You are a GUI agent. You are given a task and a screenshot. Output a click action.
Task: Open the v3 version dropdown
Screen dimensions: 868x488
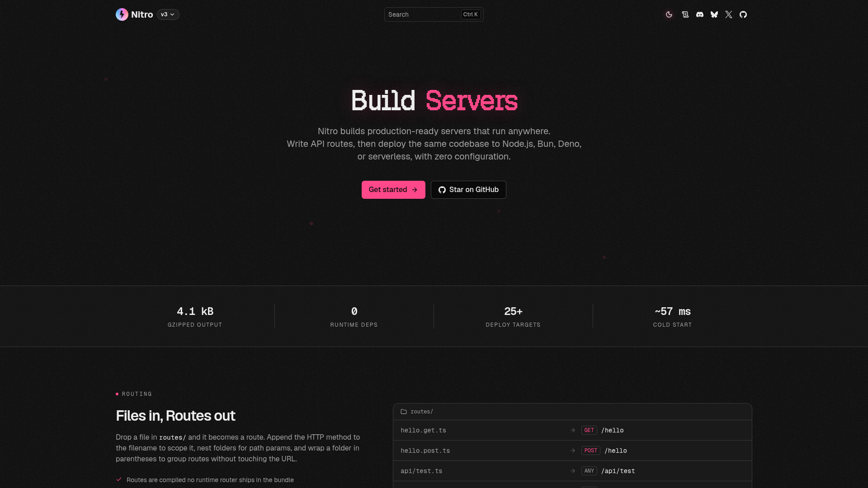pyautogui.click(x=168, y=14)
